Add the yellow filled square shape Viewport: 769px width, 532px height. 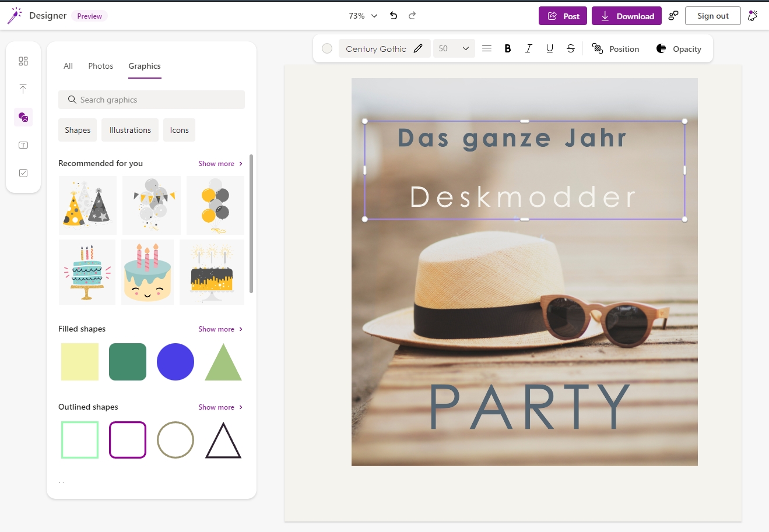click(x=80, y=362)
